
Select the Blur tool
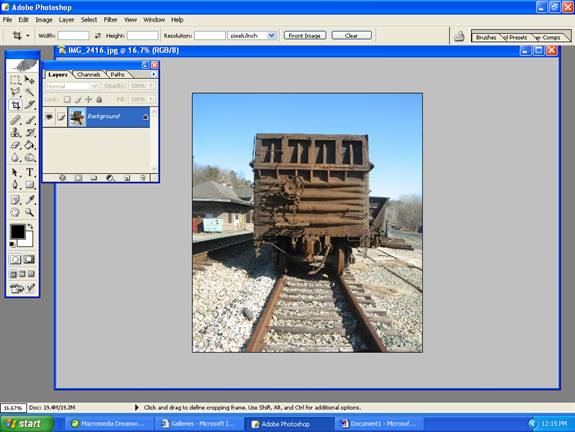tap(15, 158)
